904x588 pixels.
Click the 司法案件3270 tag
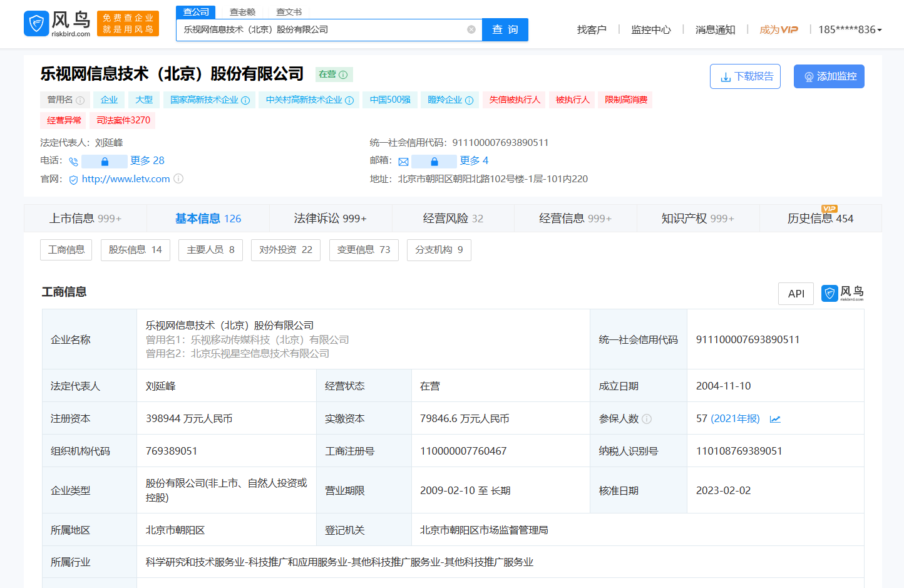point(123,120)
